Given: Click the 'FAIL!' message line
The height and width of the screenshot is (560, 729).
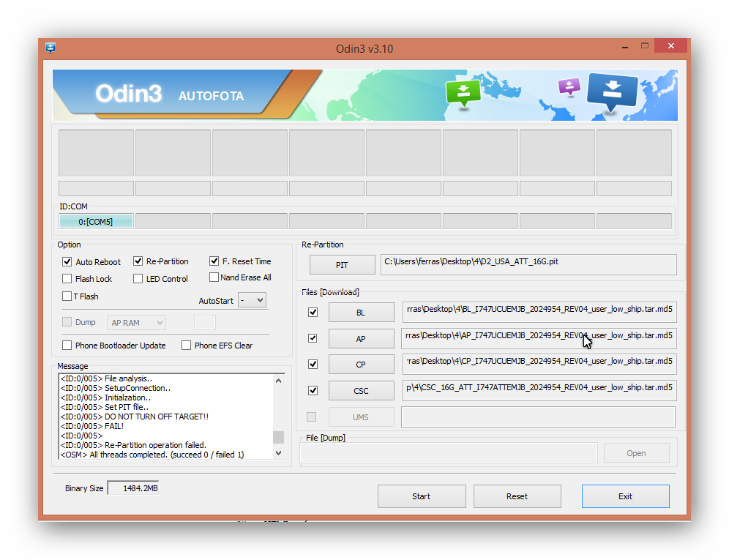Looking at the screenshot, I should pyautogui.click(x=92, y=426).
